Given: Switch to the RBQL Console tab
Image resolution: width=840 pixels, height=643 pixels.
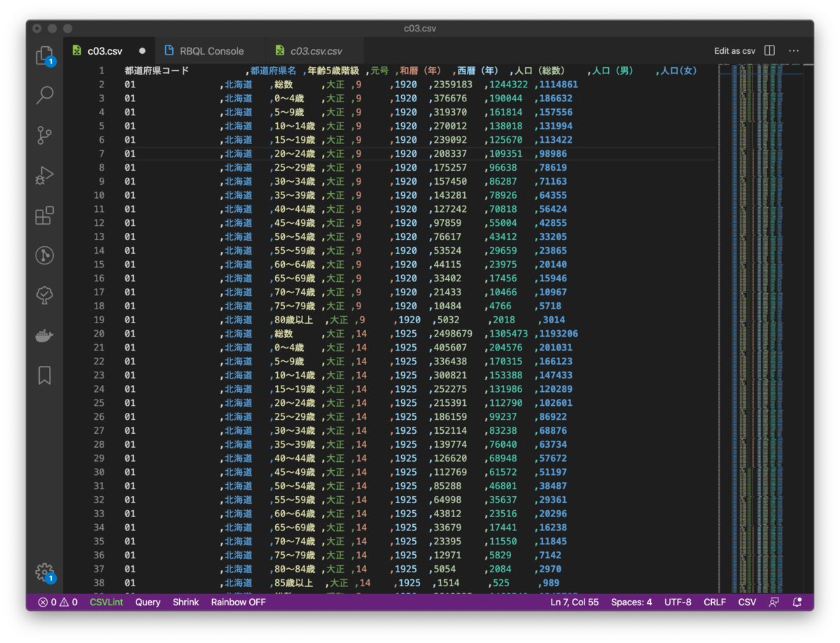Looking at the screenshot, I should (211, 51).
